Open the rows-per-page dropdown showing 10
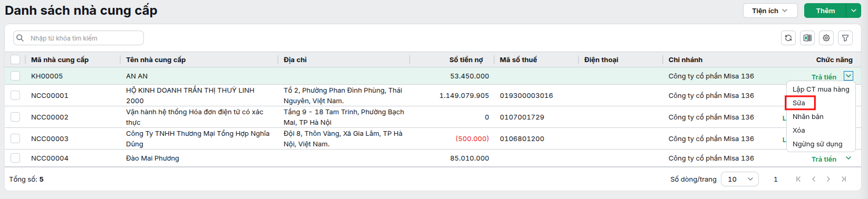Viewport: 868px width, 199px height. click(x=740, y=179)
